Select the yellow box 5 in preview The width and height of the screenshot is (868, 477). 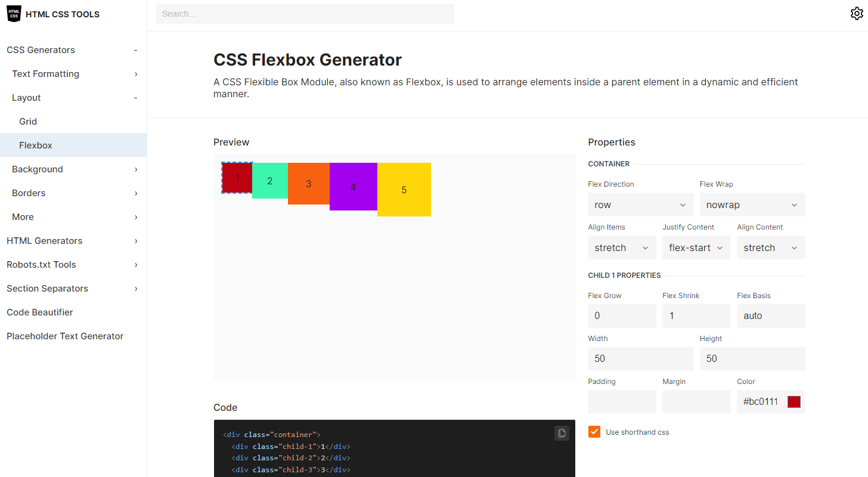coord(404,190)
